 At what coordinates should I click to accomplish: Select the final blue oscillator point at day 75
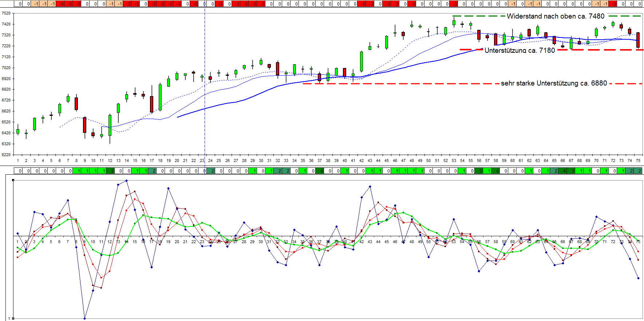[x=638, y=278]
